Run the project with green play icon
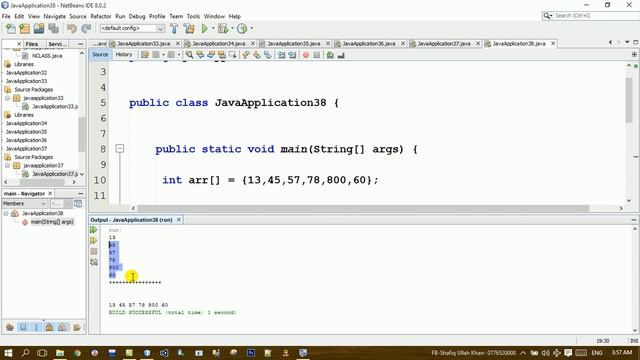640x360 pixels. 204,29
